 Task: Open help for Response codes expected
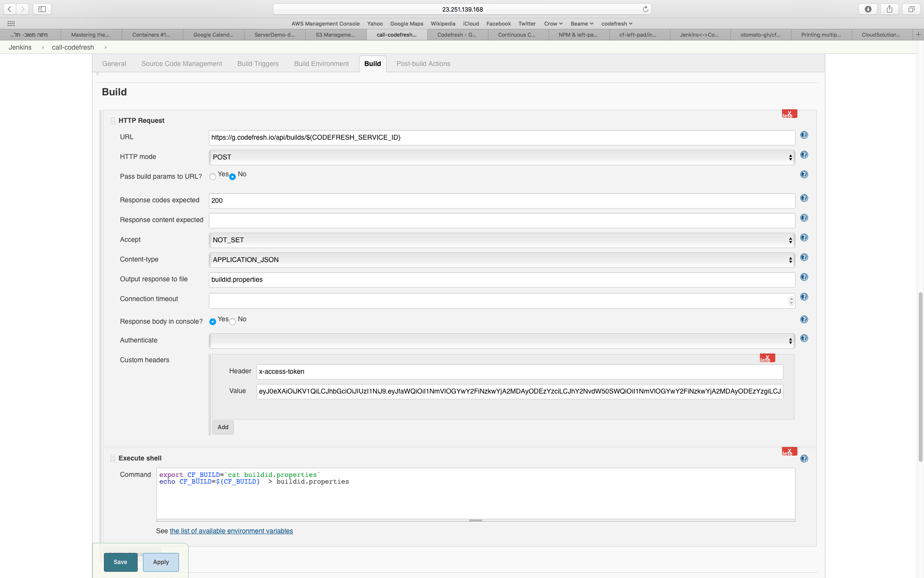coord(804,198)
